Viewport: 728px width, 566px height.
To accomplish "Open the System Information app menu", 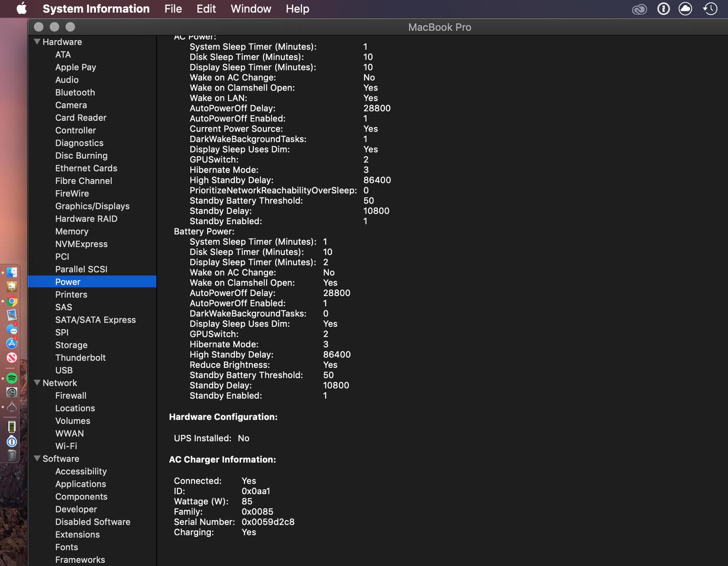I will [x=96, y=9].
